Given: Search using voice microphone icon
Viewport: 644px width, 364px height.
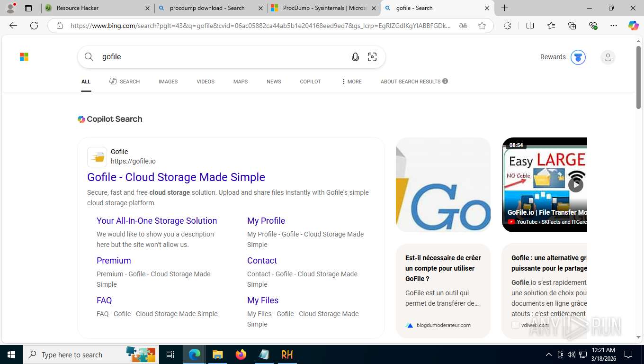Looking at the screenshot, I should tap(355, 57).
